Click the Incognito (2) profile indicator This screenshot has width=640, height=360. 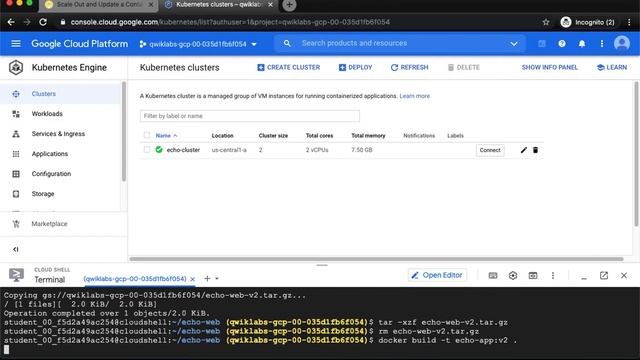tap(588, 22)
